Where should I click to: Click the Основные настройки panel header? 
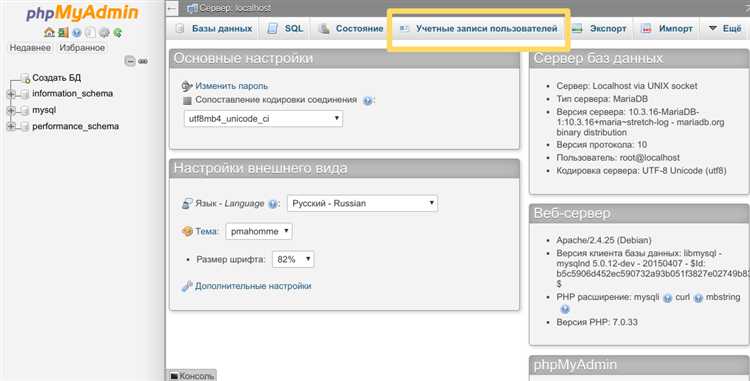tap(344, 59)
